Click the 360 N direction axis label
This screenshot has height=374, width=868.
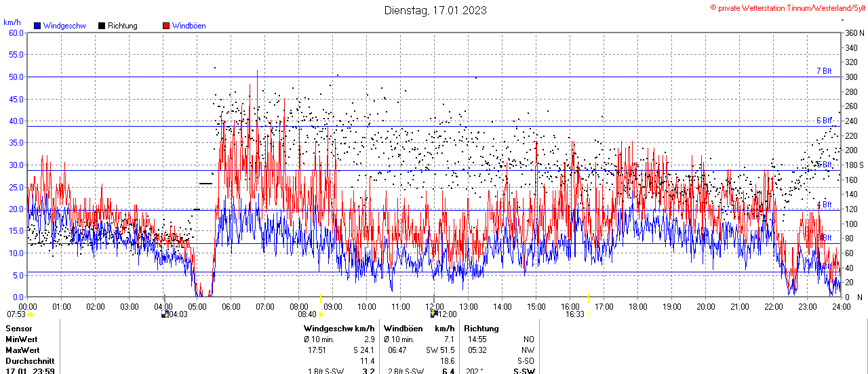coord(854,33)
